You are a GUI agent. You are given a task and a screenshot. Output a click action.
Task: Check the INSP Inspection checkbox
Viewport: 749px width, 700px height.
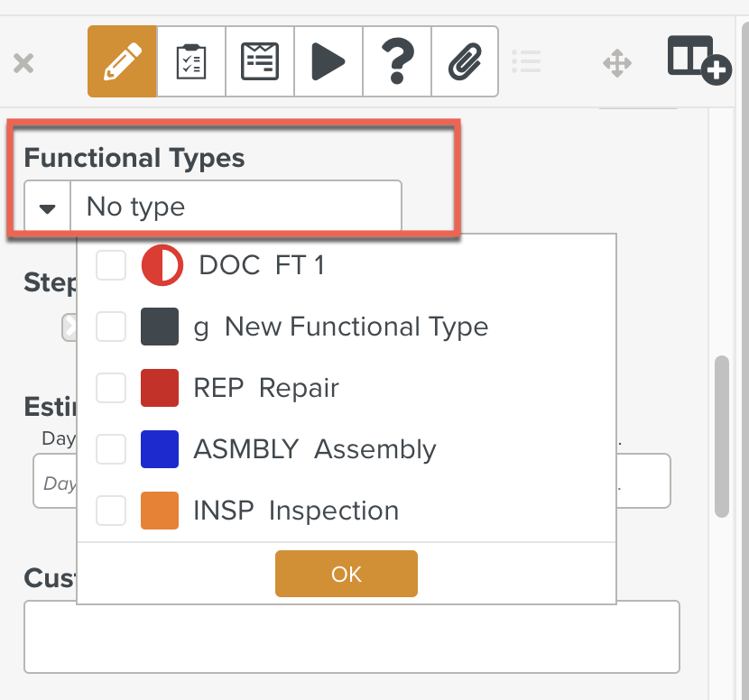[111, 510]
